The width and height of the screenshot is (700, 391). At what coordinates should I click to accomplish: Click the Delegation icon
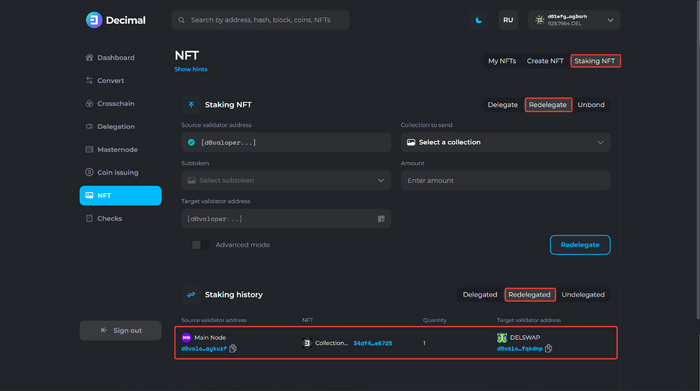(89, 126)
